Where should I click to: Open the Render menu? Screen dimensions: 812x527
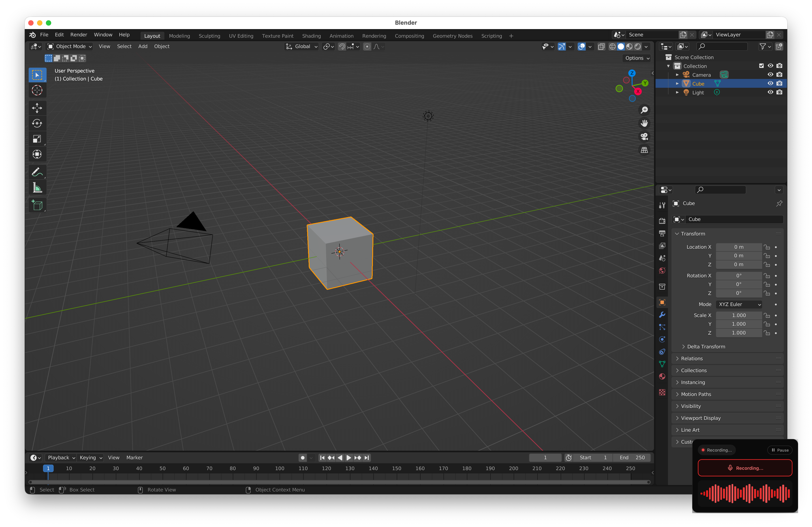coord(79,35)
